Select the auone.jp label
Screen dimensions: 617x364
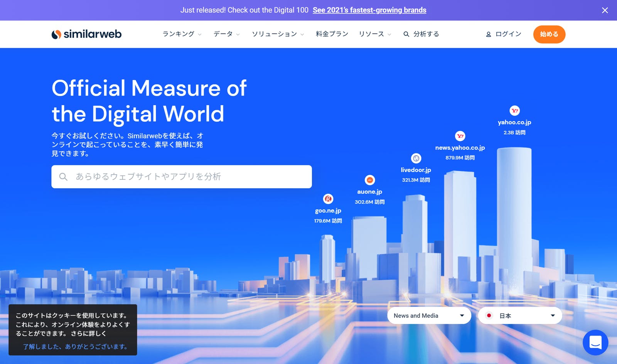click(370, 192)
